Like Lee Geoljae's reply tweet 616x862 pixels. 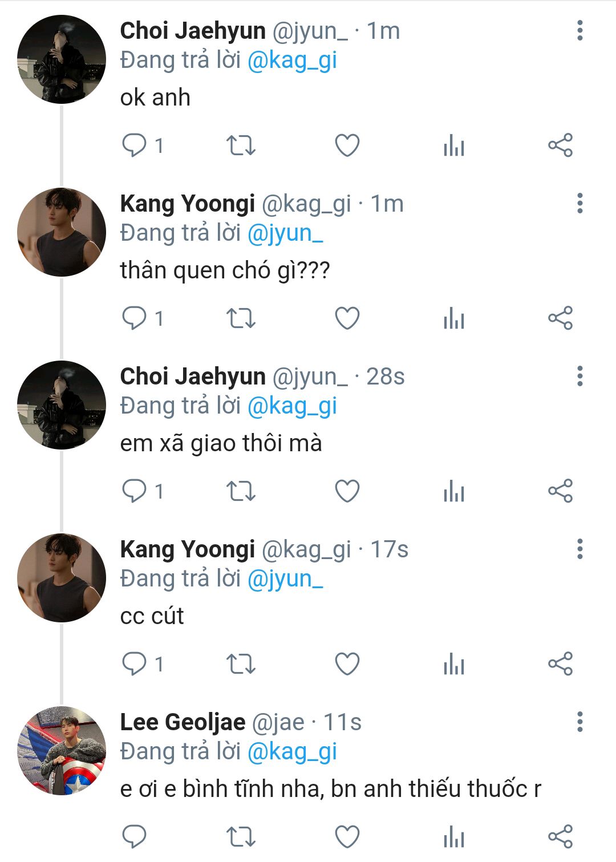347,837
